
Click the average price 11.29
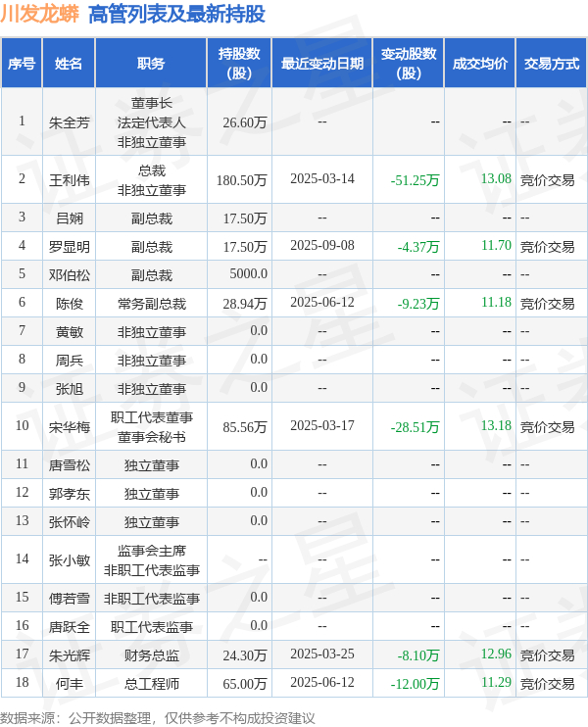(x=496, y=683)
